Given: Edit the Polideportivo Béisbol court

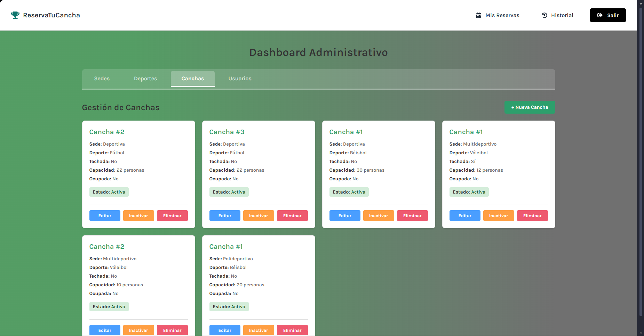Looking at the screenshot, I should pyautogui.click(x=225, y=330).
